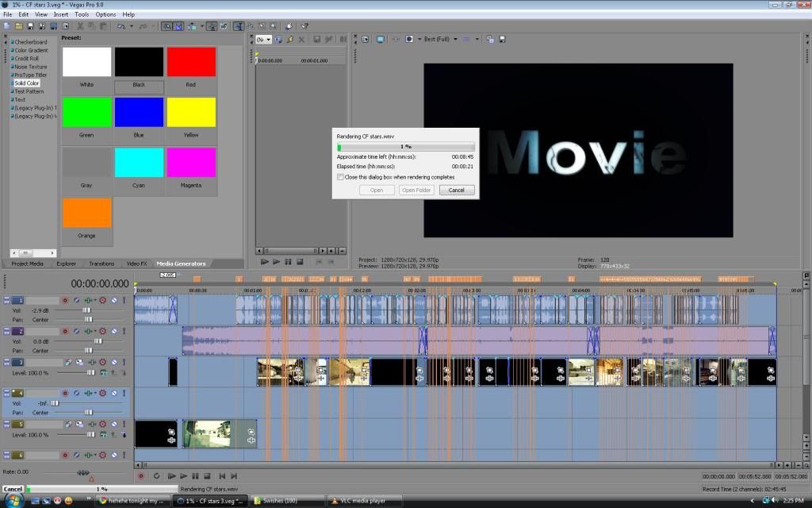
Task: Click the Undo arrow icon in the toolbar
Action: point(121,26)
